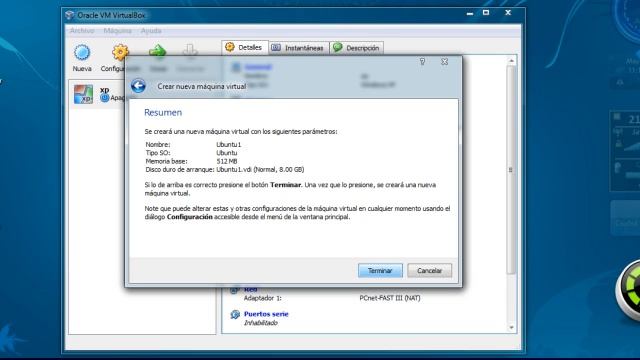Select the xp virtual machine icon

(x=83, y=94)
